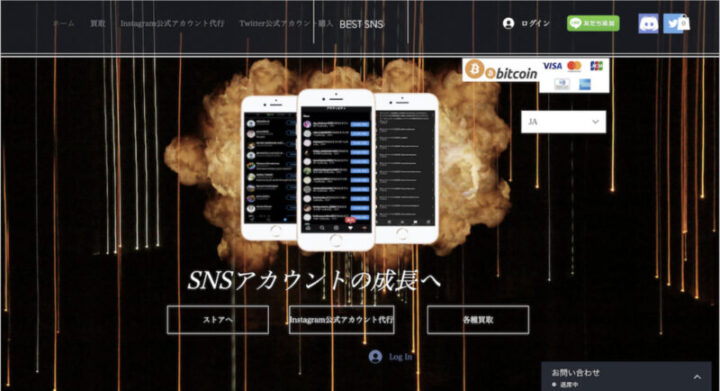Open the Twitter bird icon
The width and height of the screenshot is (720, 391).
pos(671,23)
